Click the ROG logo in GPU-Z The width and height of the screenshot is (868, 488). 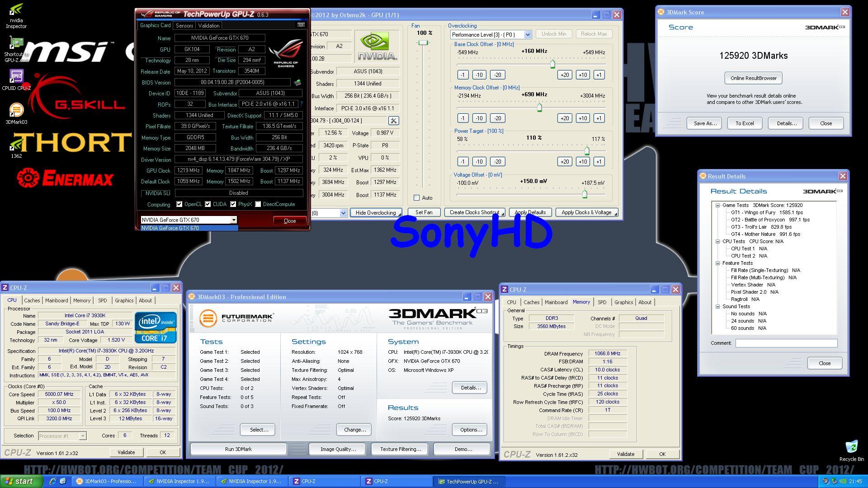286,53
